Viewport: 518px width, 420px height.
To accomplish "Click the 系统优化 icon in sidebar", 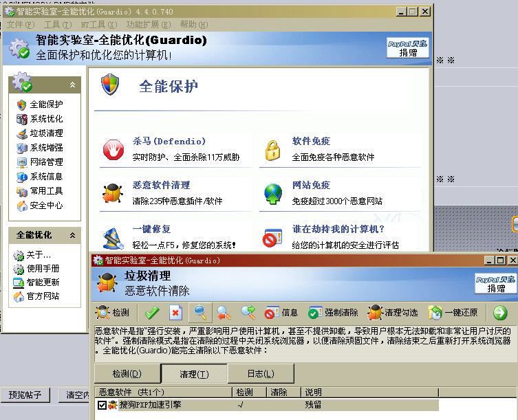I will click(22, 119).
